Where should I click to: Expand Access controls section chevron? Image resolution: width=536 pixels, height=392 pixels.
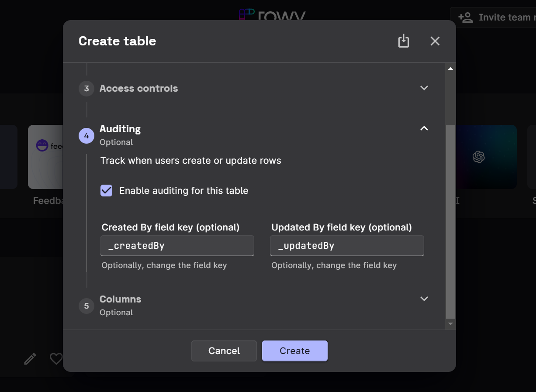coord(424,88)
